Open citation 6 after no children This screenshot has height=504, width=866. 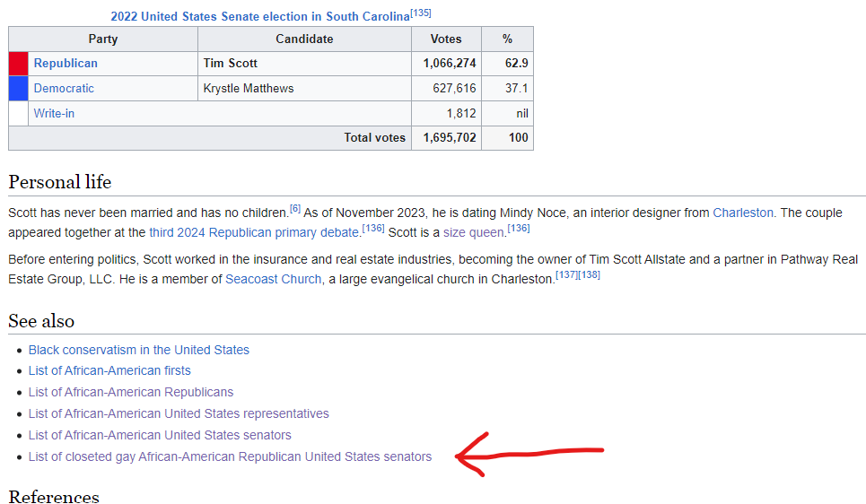pyautogui.click(x=295, y=209)
